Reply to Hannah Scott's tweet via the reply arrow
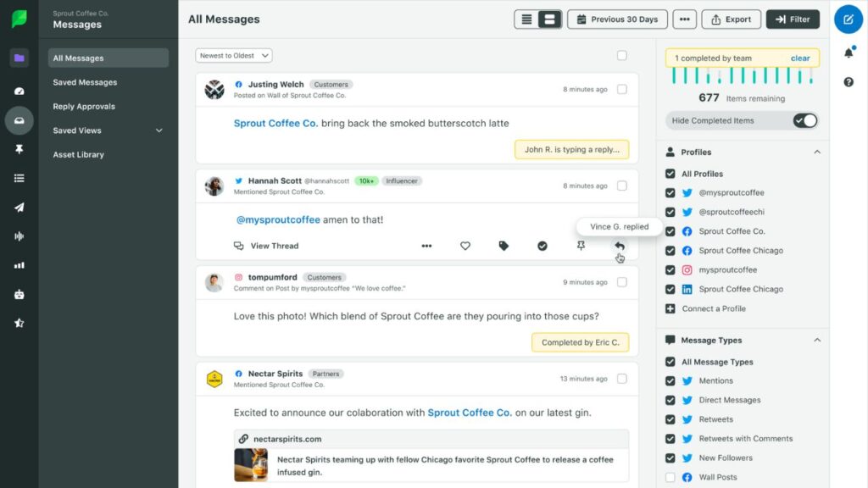 618,246
